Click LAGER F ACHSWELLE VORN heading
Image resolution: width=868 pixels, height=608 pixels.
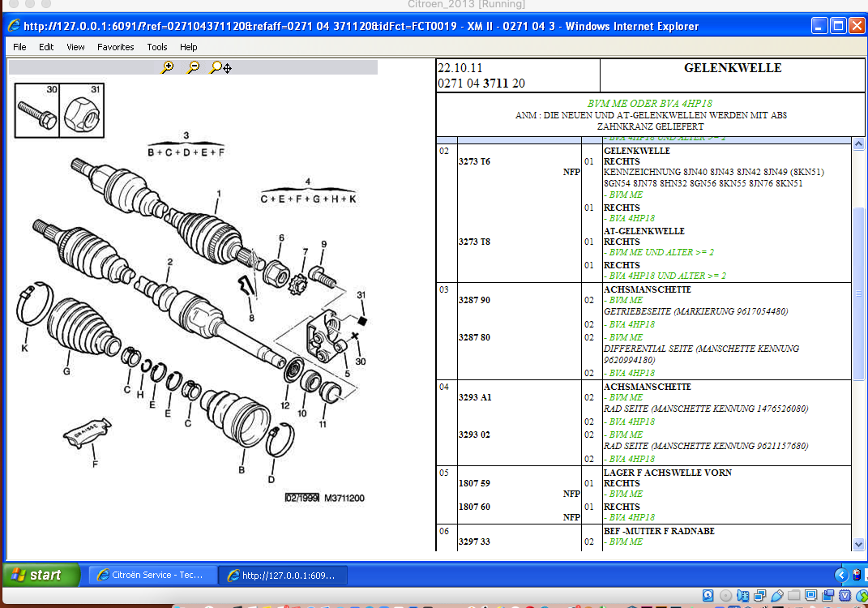coord(668,473)
